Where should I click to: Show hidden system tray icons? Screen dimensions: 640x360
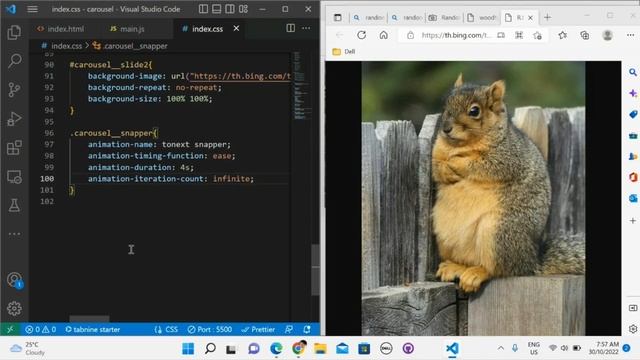pyautogui.click(x=500, y=348)
